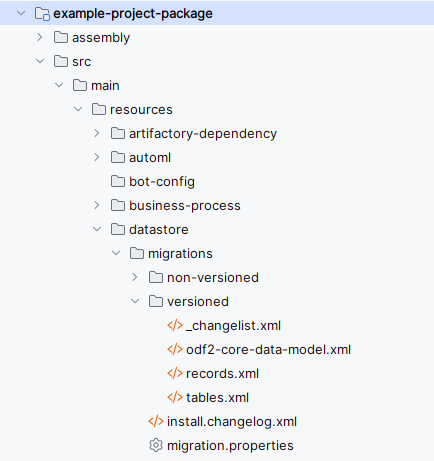Collapse the datastore folder chevron

[x=97, y=229]
